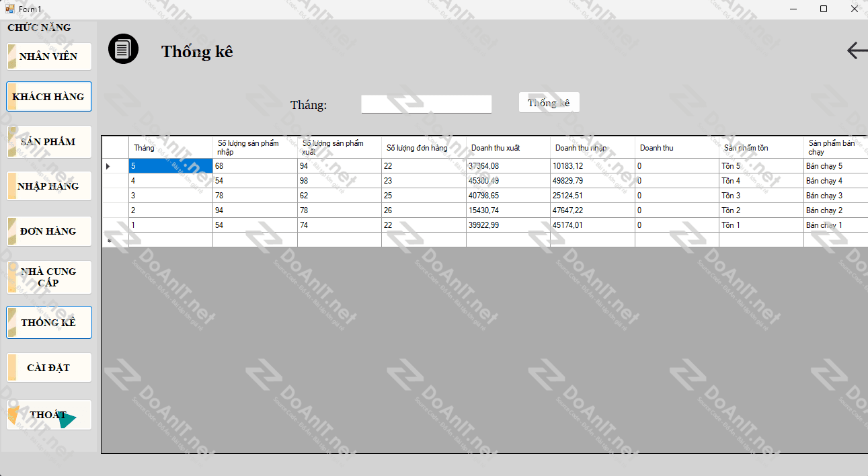Click the Số lượng đơn hàng header
This screenshot has height=476, width=868.
click(x=423, y=148)
